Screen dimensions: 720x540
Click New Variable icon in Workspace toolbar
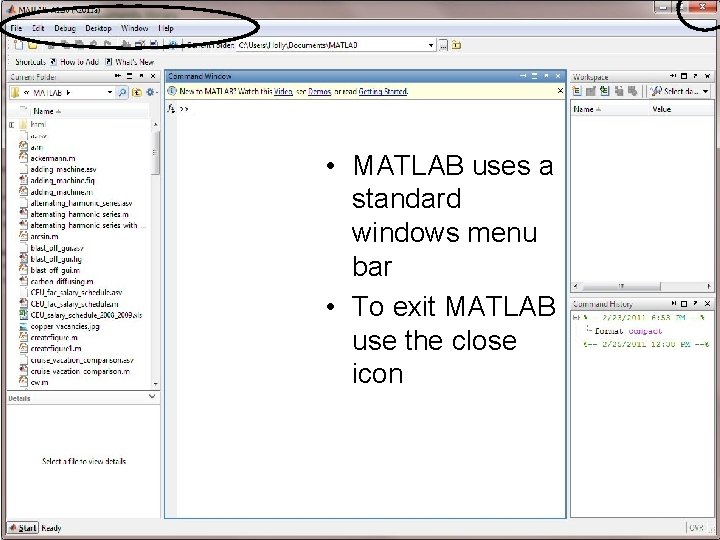pos(577,91)
